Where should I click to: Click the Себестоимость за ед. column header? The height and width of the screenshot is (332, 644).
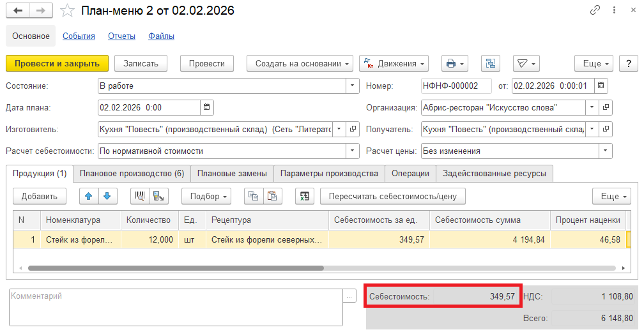[379, 220]
